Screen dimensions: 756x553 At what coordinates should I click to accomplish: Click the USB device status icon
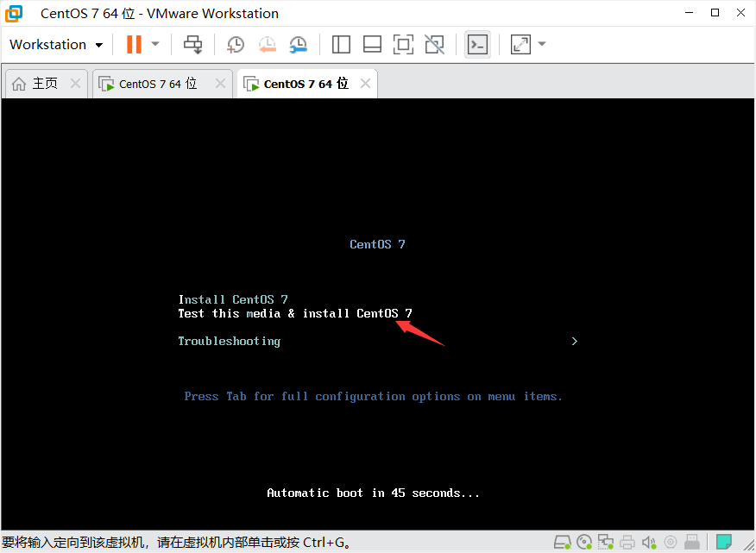[x=692, y=542]
